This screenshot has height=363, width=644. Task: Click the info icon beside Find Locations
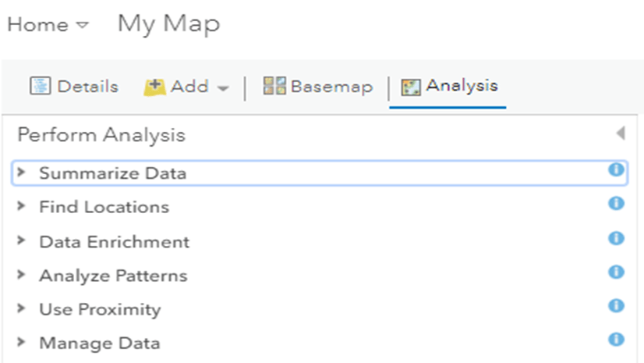click(616, 204)
